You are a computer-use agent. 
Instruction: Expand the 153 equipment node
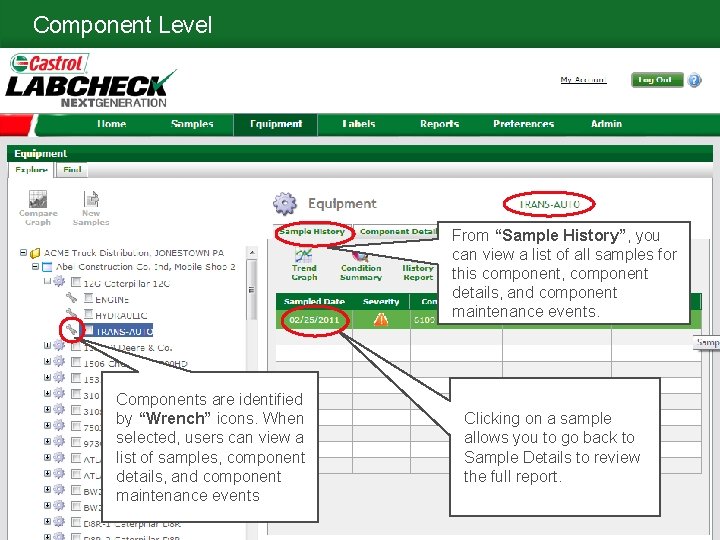pyautogui.click(x=47, y=377)
